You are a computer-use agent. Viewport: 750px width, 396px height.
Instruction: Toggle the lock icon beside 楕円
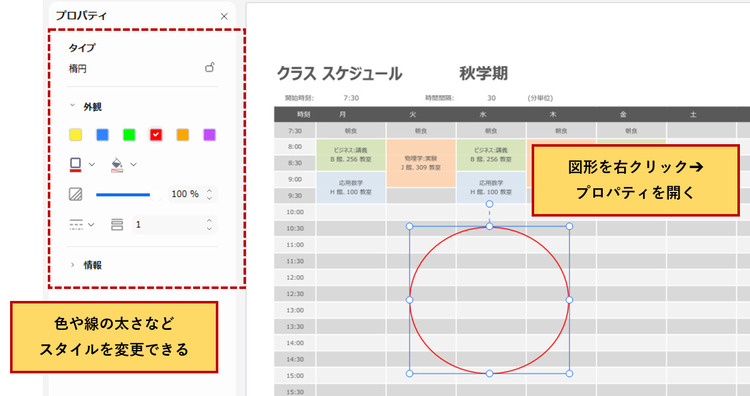tap(210, 67)
